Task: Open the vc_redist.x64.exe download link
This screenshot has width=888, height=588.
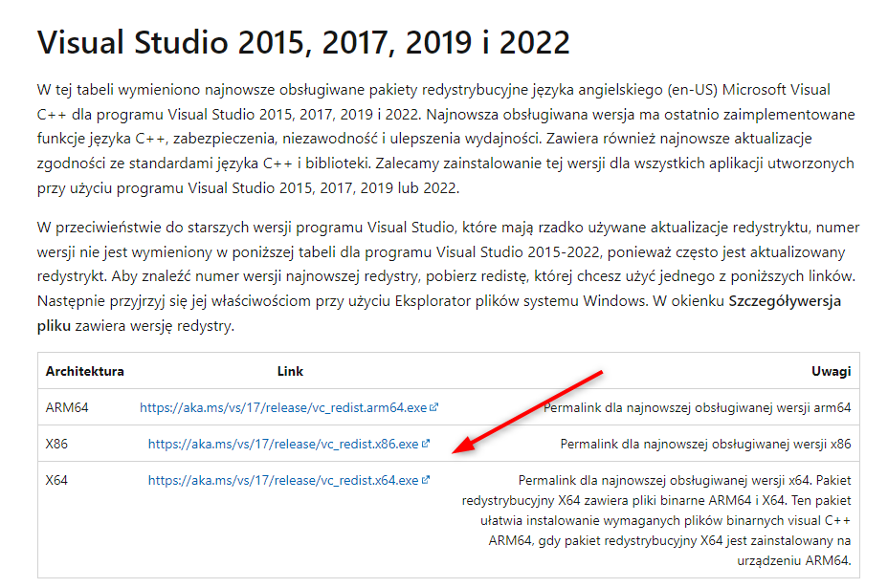Action: [x=283, y=480]
